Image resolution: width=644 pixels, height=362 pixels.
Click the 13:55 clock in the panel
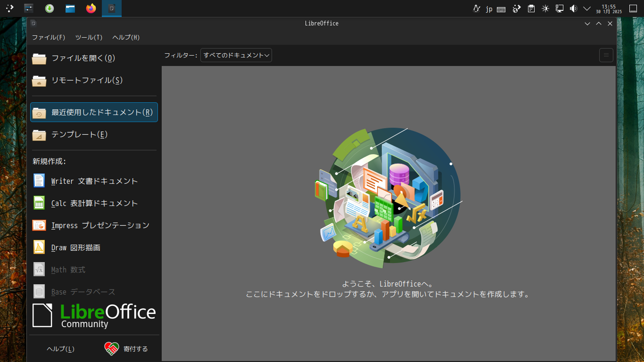click(x=609, y=8)
